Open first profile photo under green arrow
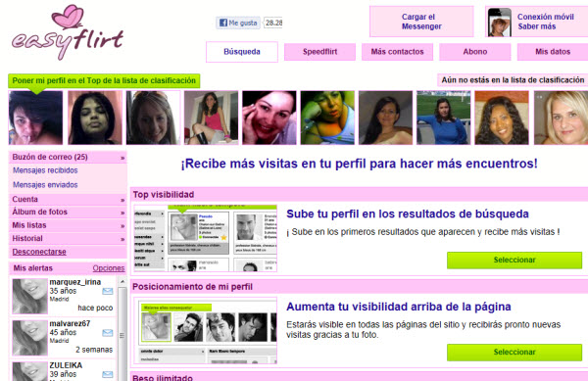The height and width of the screenshot is (381, 588). 35,118
